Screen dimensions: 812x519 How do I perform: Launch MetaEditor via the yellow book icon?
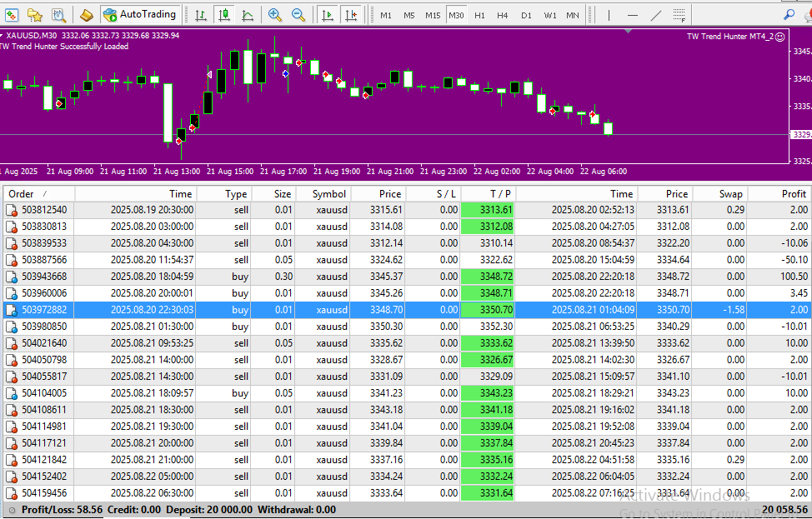tap(87, 15)
